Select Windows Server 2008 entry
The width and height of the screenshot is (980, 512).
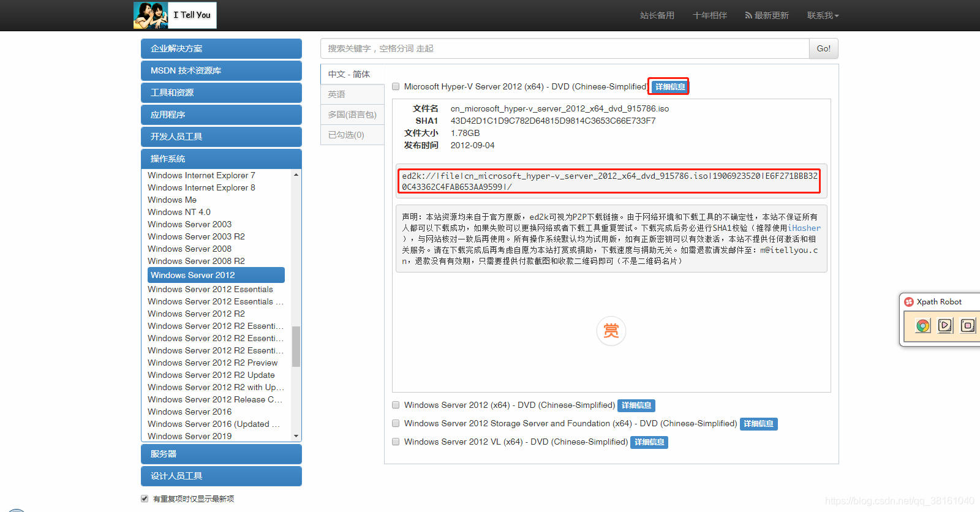190,249
